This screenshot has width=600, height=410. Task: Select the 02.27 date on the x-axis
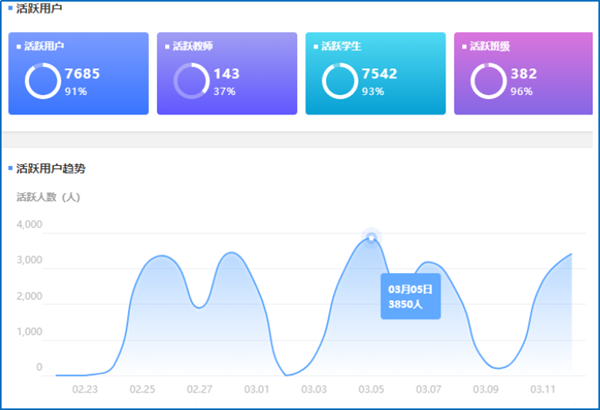(199, 389)
